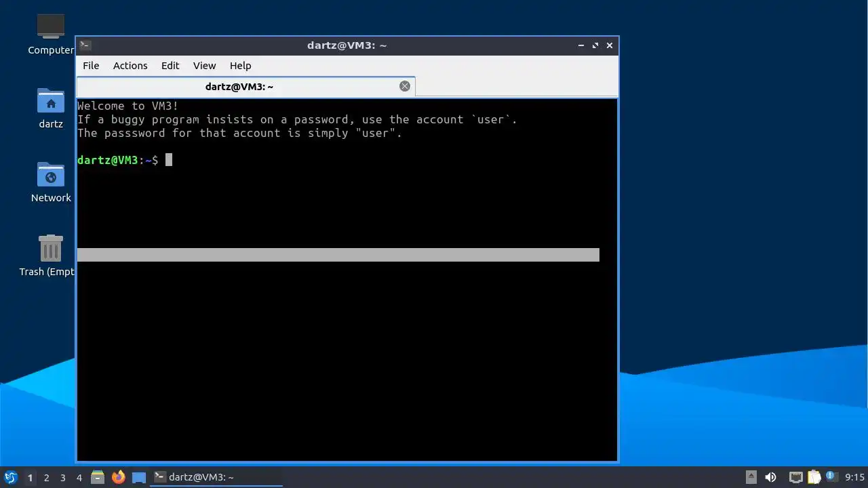Open the Actions menu
This screenshot has height=488, width=868.
[130, 66]
